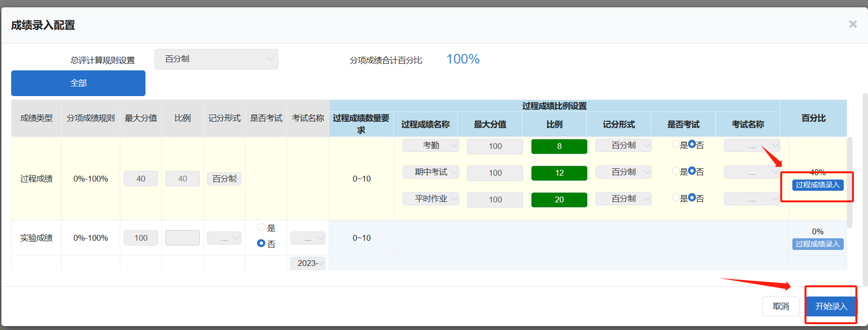
Task: Expand the 考勤 process name dropdown
Action: click(x=431, y=145)
